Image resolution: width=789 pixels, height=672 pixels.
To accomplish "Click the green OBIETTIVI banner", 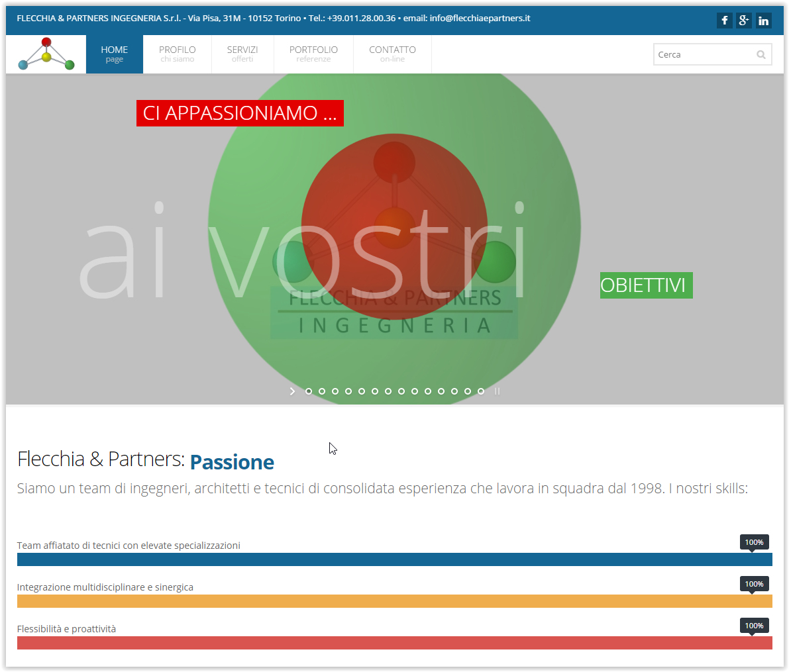I will (x=646, y=285).
